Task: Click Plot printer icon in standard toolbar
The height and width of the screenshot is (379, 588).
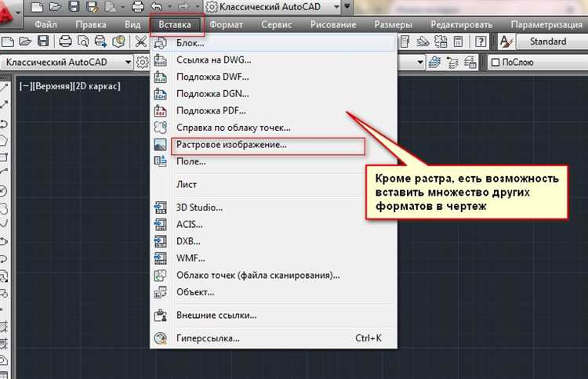Action: pos(65,42)
